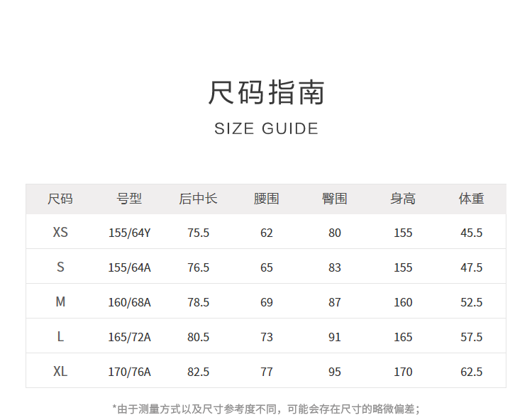Click the 腰围 column header
532x415 pixels.
pyautogui.click(x=267, y=199)
